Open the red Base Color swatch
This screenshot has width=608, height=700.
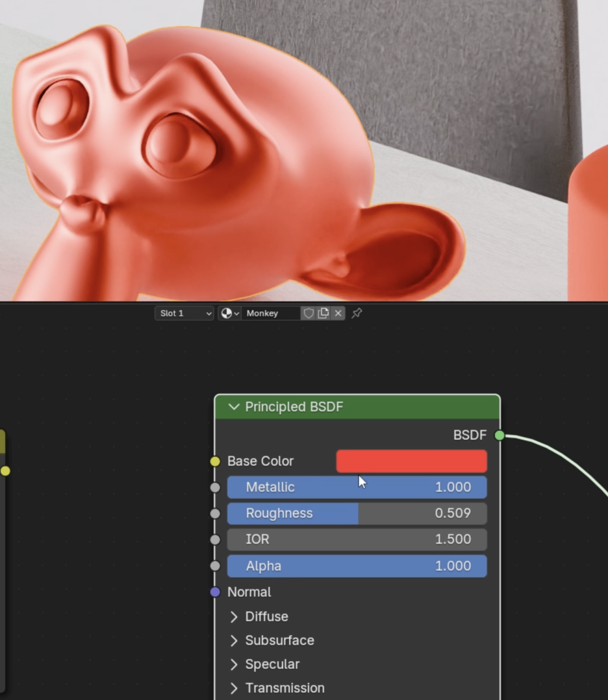click(411, 461)
